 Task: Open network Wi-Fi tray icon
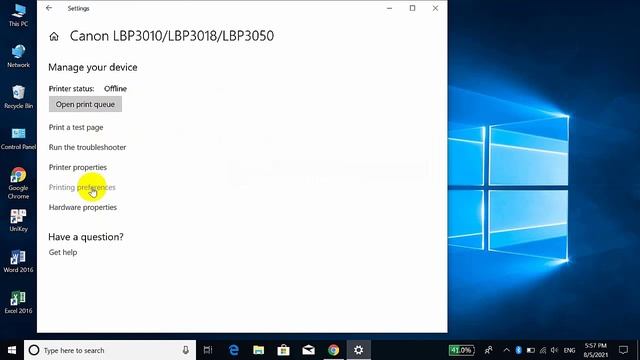pos(543,350)
